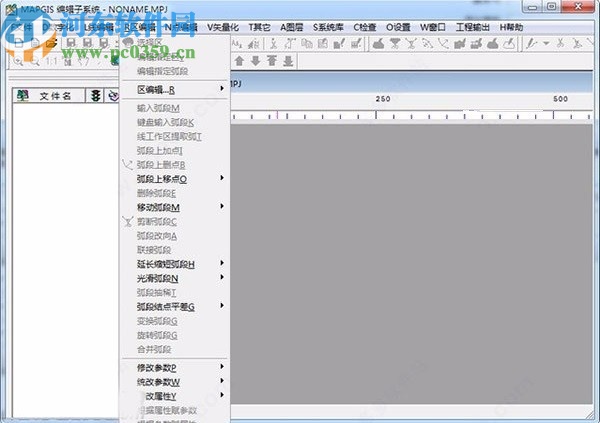Select 输入弧段M menu entry

point(158,108)
